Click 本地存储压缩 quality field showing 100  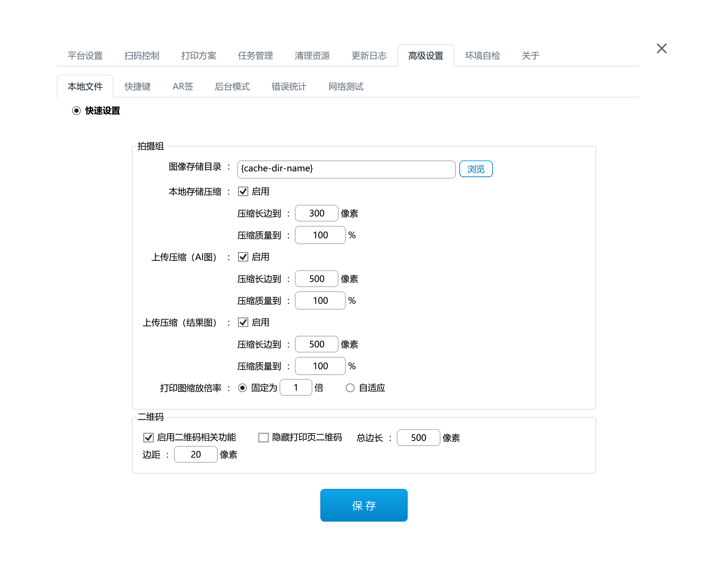click(320, 235)
